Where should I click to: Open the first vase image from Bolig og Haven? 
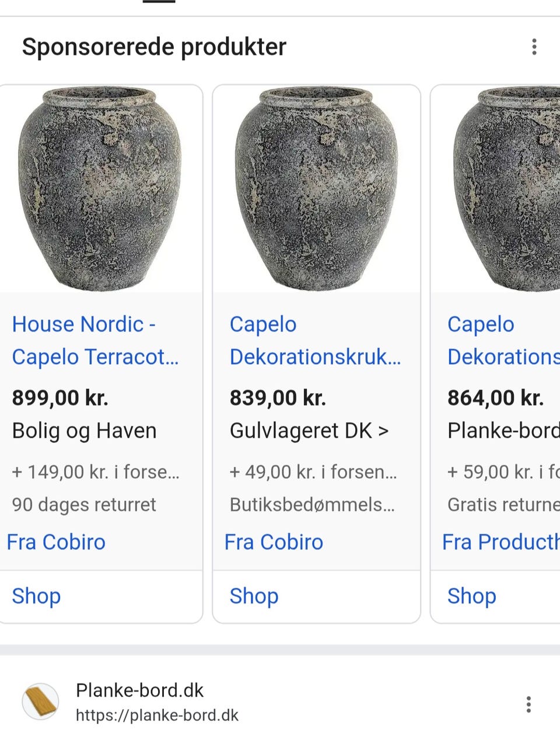100,189
